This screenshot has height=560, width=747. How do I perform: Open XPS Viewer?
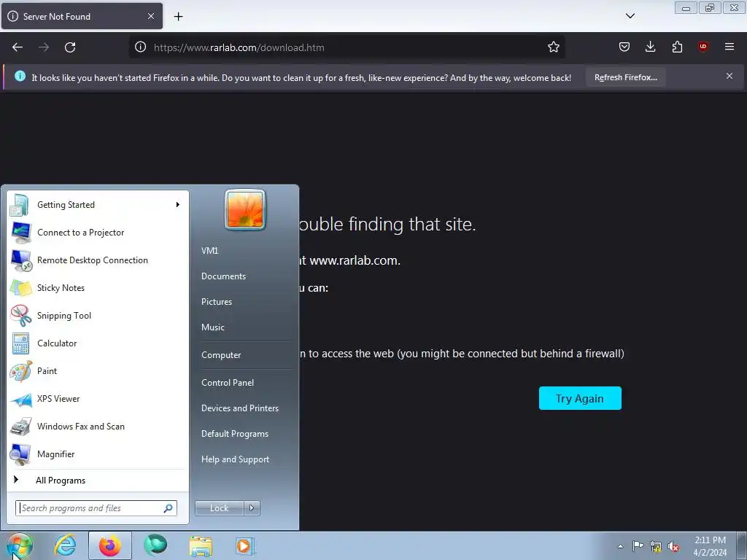(x=98, y=399)
